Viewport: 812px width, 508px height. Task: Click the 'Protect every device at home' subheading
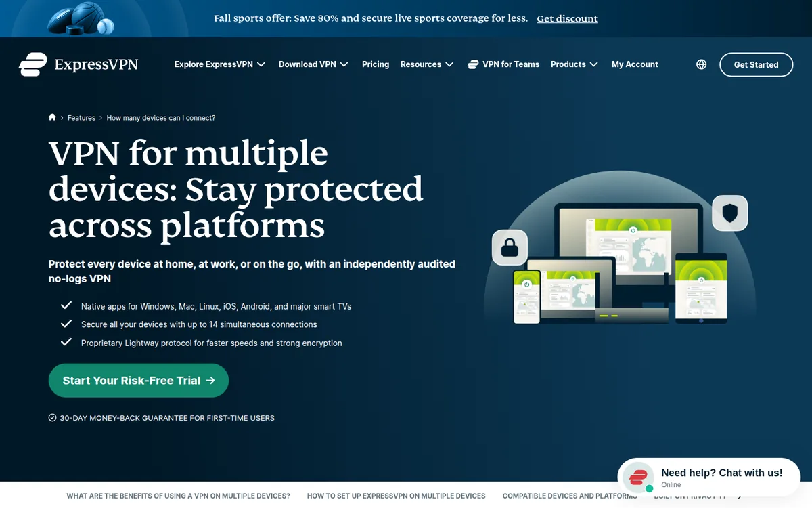pyautogui.click(x=252, y=271)
